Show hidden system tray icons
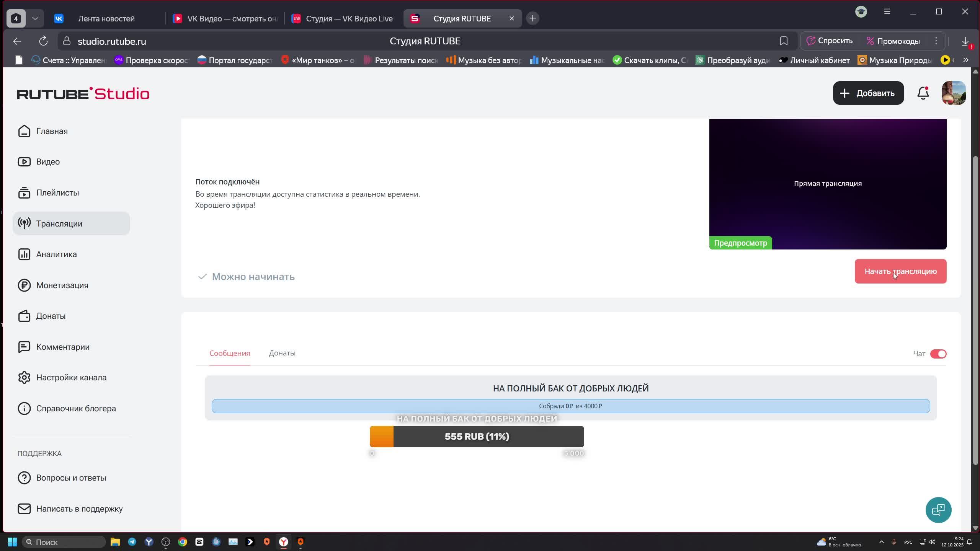This screenshot has width=980, height=551. 881,542
